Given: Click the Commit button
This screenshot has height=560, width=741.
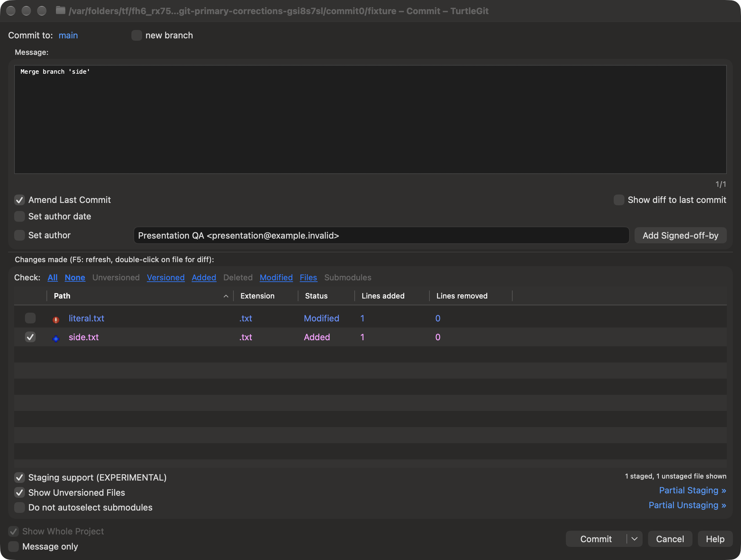Looking at the screenshot, I should click(x=596, y=539).
